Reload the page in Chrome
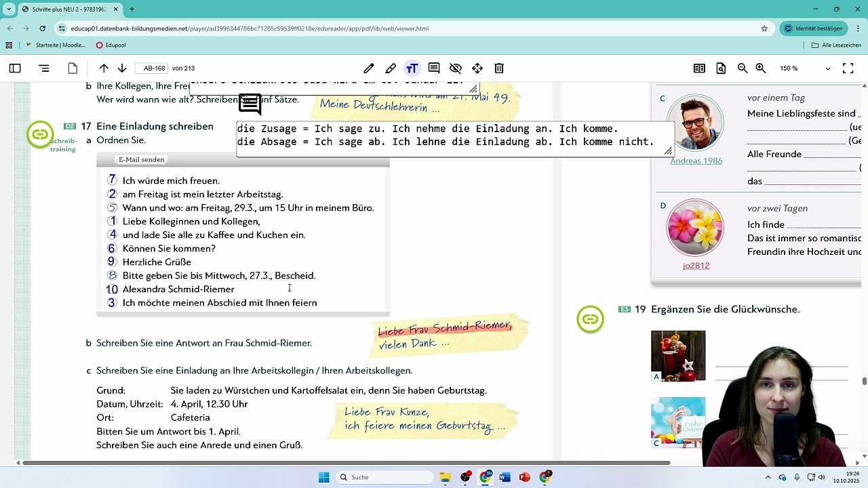Image resolution: width=868 pixels, height=488 pixels. coord(43,28)
